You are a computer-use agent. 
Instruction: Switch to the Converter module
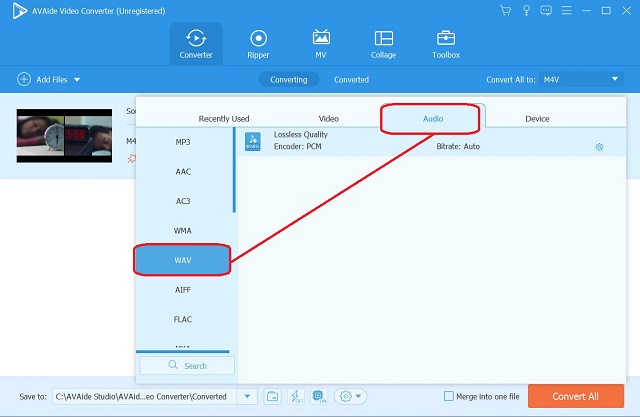[196, 44]
